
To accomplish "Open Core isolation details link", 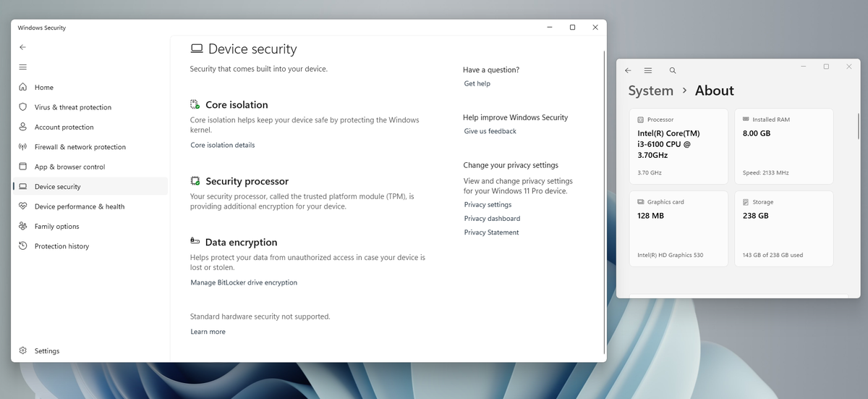I will (x=223, y=145).
